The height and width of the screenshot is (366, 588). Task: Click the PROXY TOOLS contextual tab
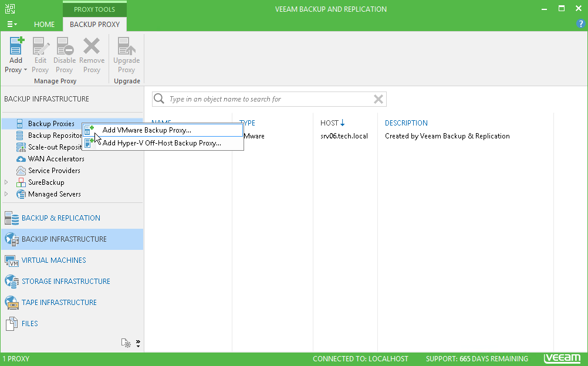tap(94, 9)
